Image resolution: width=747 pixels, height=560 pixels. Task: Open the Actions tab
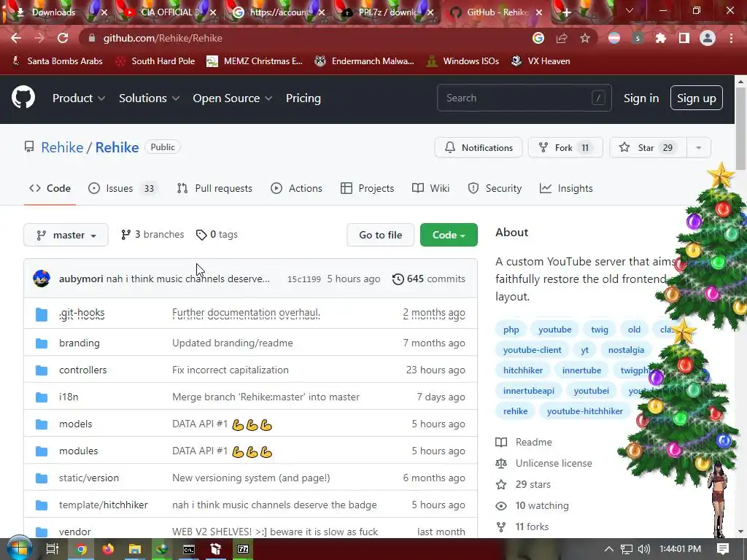296,189
